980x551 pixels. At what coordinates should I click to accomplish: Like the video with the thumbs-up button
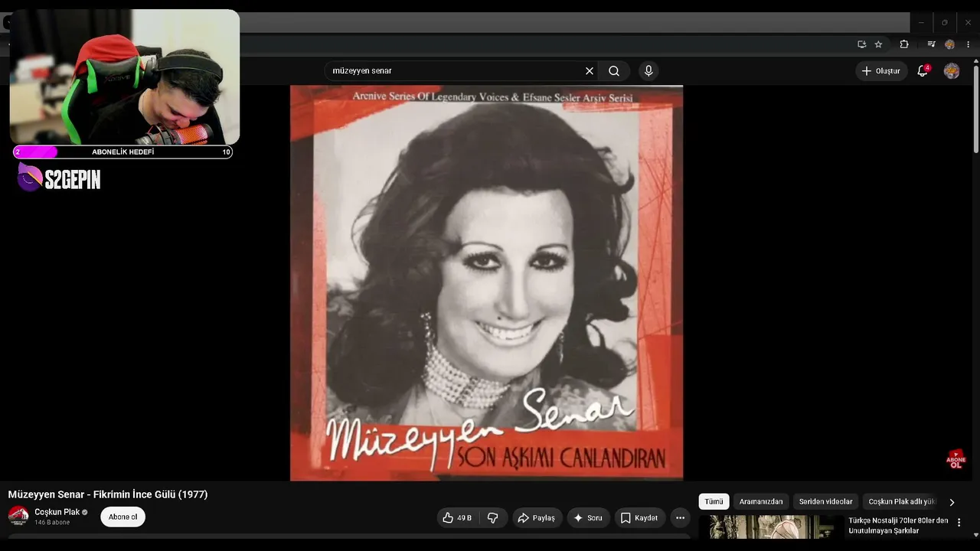click(x=458, y=518)
